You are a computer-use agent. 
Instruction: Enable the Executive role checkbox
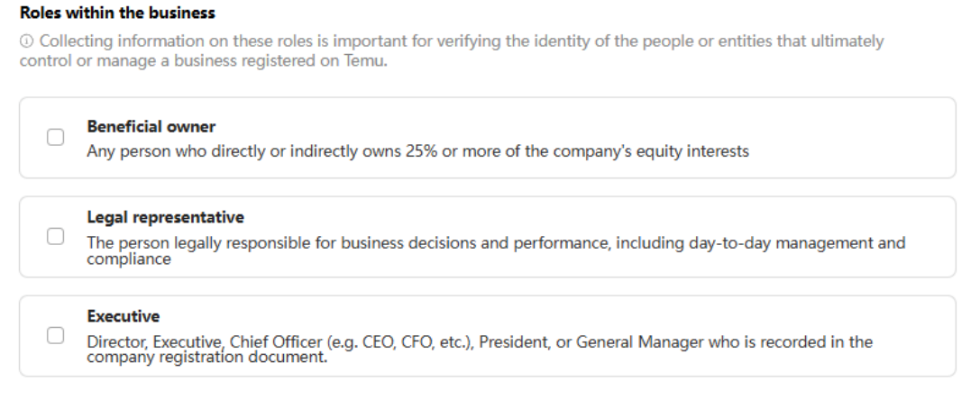56,335
